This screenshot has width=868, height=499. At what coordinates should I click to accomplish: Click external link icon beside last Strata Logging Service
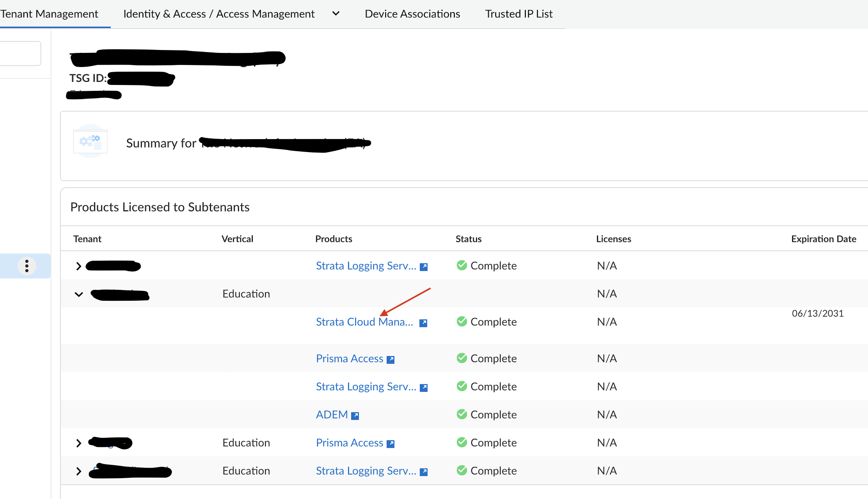[423, 472]
